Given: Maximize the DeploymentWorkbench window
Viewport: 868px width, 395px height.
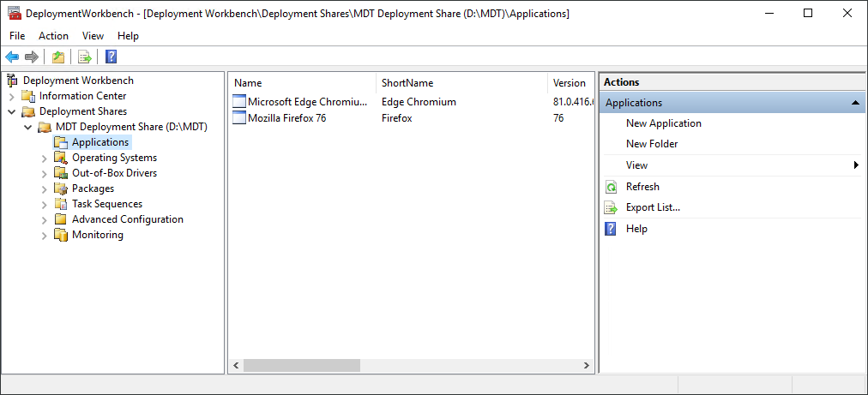Looking at the screenshot, I should point(808,13).
